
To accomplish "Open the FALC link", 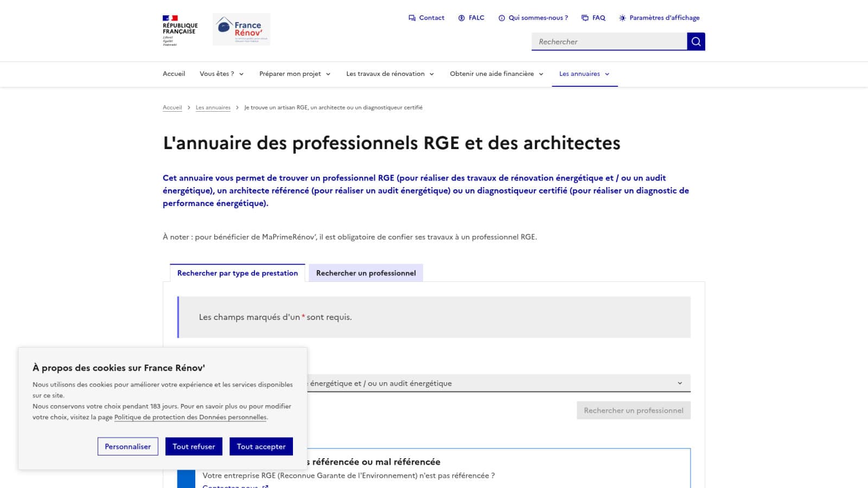I will pyautogui.click(x=471, y=18).
